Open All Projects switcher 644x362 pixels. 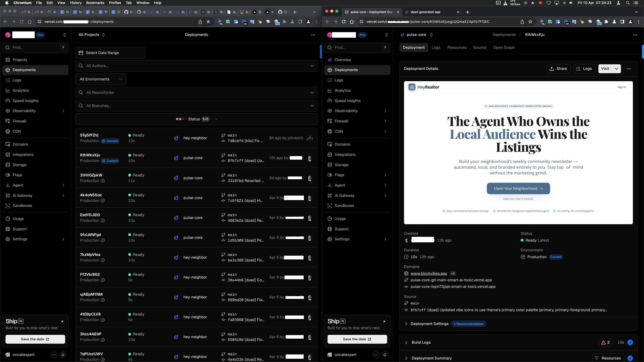[92, 35]
